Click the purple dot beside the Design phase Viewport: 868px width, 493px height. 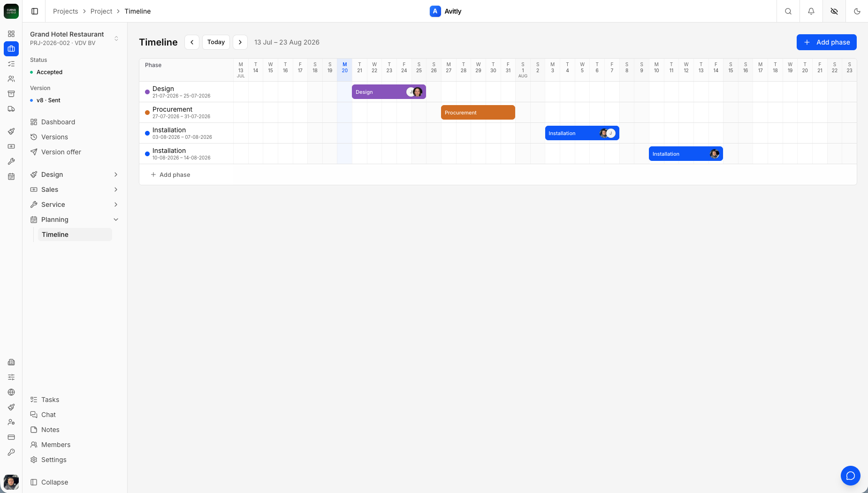pos(147,92)
